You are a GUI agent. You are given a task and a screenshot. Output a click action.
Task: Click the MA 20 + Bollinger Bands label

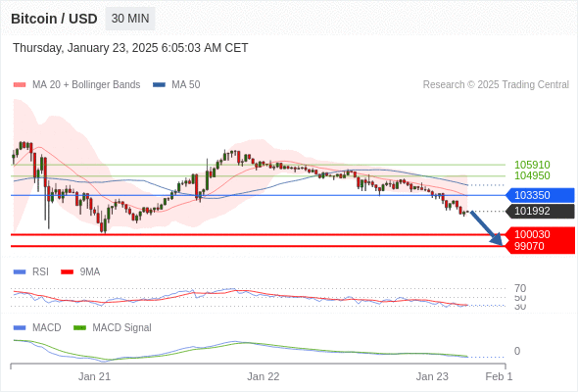coord(86,85)
